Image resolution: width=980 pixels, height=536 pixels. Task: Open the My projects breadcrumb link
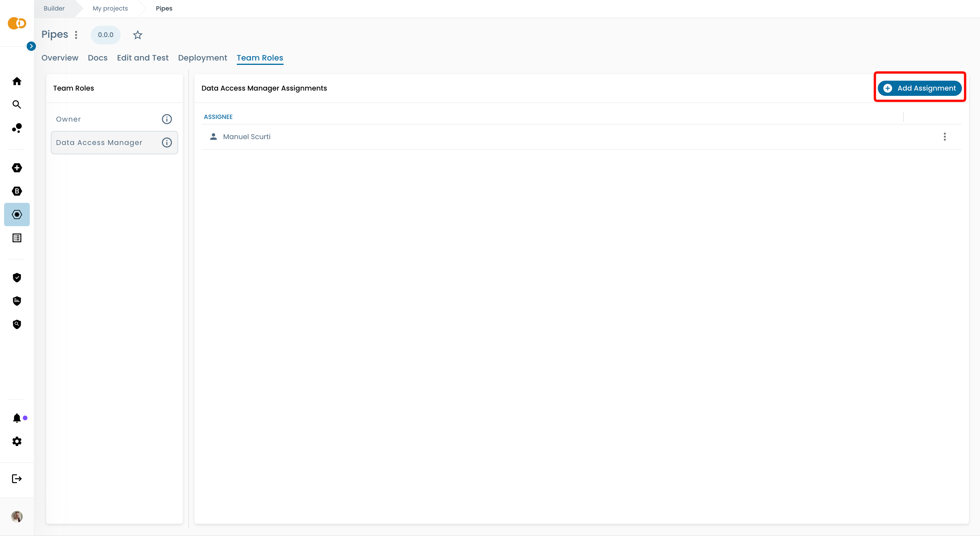tap(110, 8)
